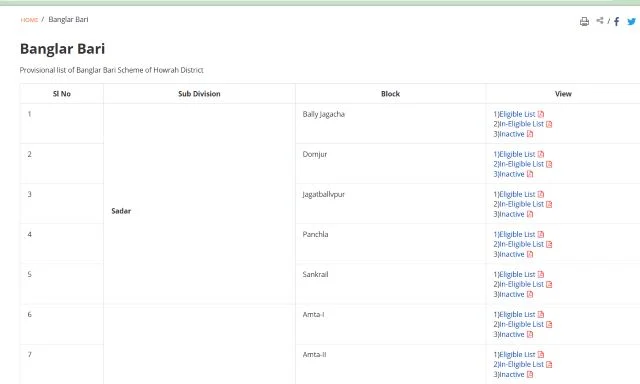Select the 'Domjur' block cell

tap(391, 163)
